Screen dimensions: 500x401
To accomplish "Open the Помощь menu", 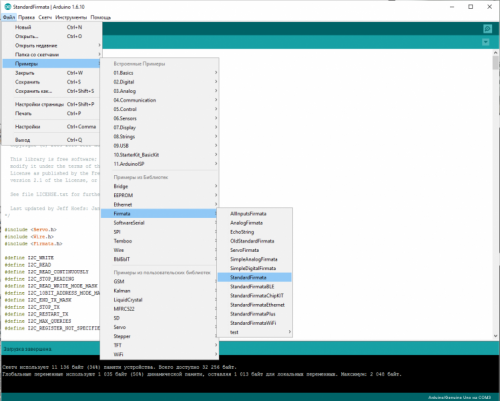I will (101, 17).
